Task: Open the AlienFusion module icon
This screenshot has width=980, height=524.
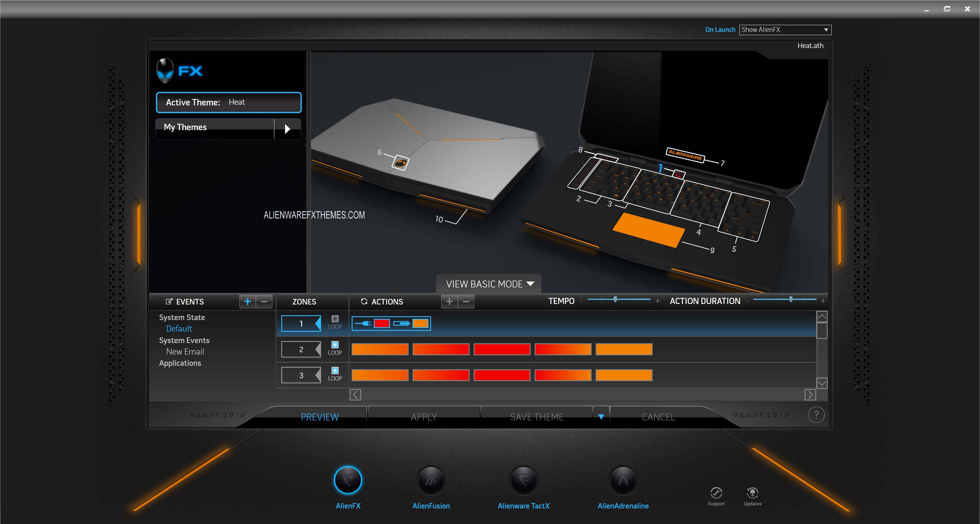Action: pos(431,480)
